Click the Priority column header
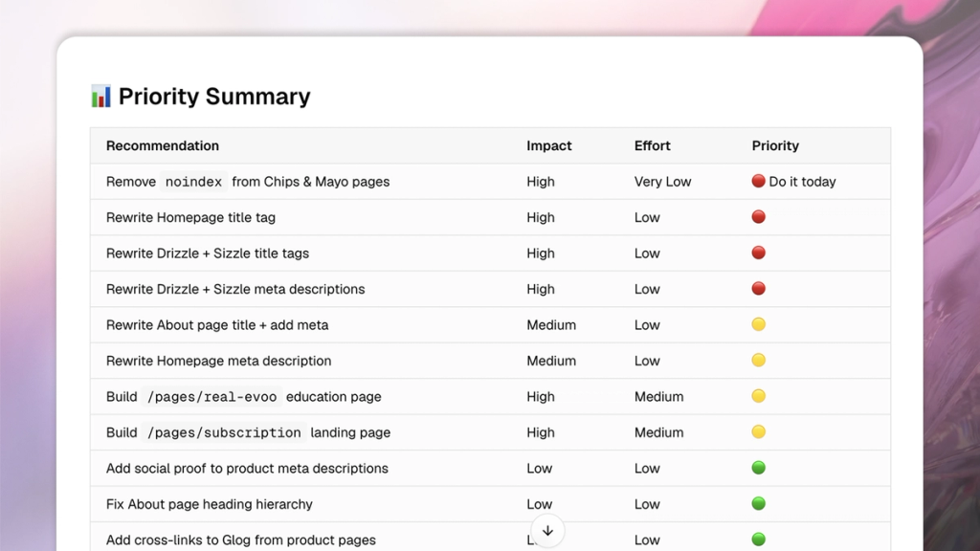 click(775, 145)
